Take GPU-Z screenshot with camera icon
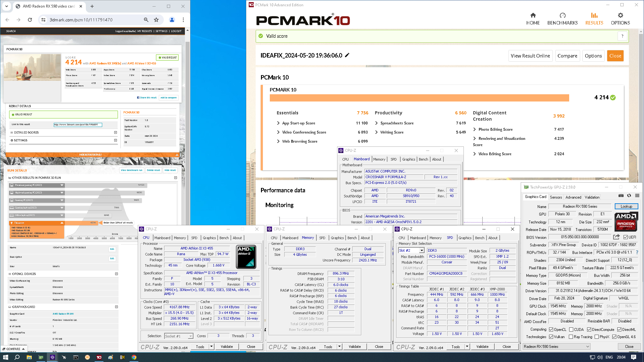This screenshot has height=362, width=644. tap(621, 195)
